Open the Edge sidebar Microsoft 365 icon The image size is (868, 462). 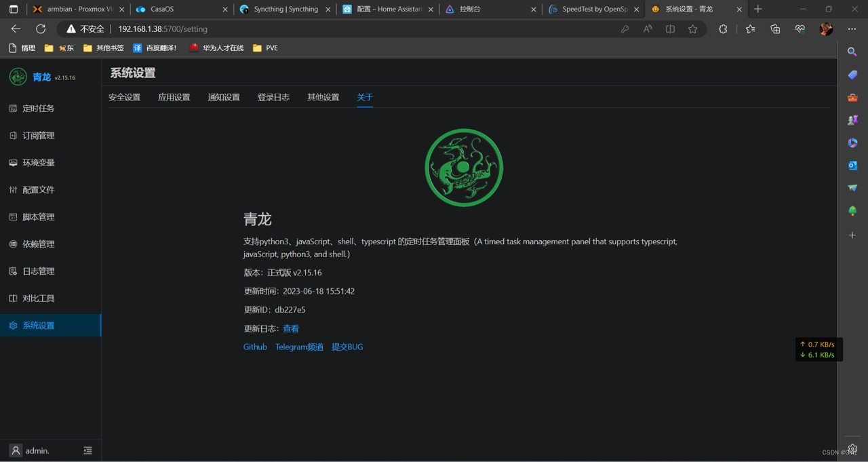[x=852, y=143]
